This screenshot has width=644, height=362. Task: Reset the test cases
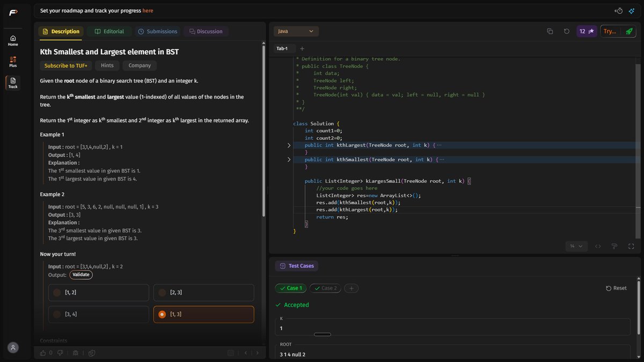click(x=616, y=288)
